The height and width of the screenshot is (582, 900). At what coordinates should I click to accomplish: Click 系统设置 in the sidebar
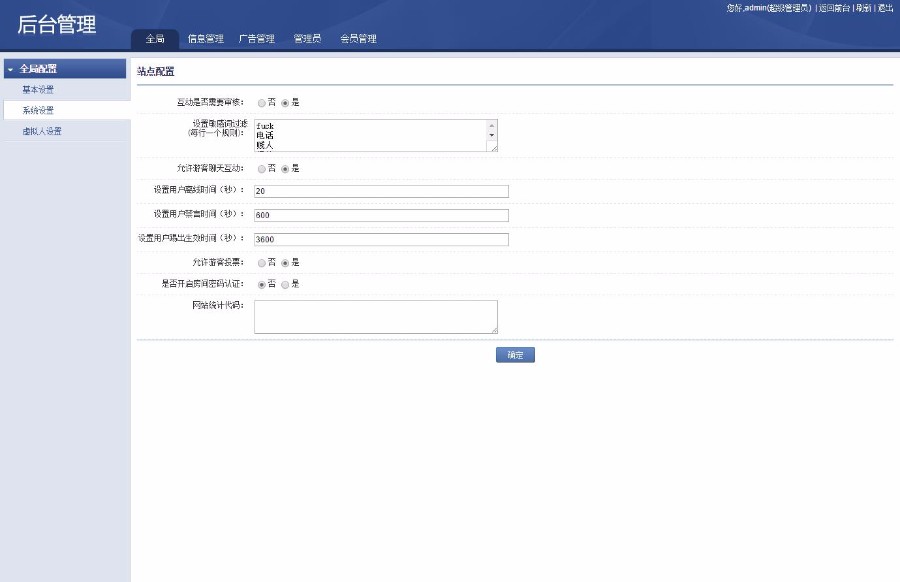click(37, 109)
